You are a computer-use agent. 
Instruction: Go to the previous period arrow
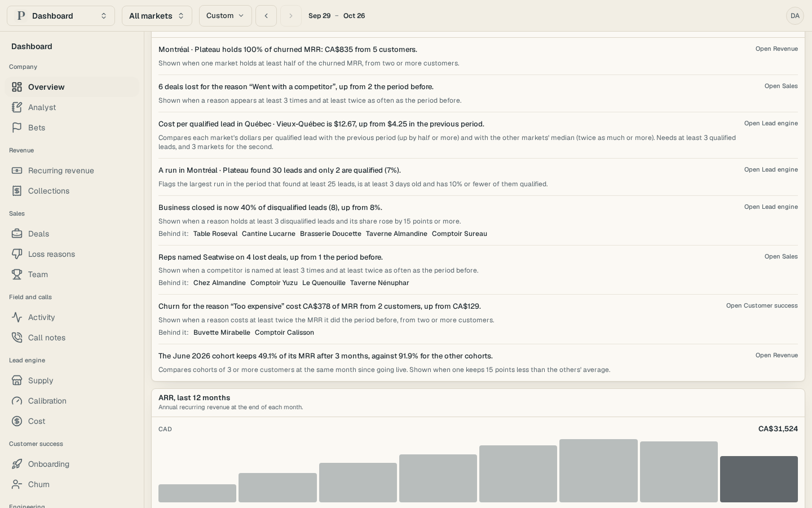266,16
